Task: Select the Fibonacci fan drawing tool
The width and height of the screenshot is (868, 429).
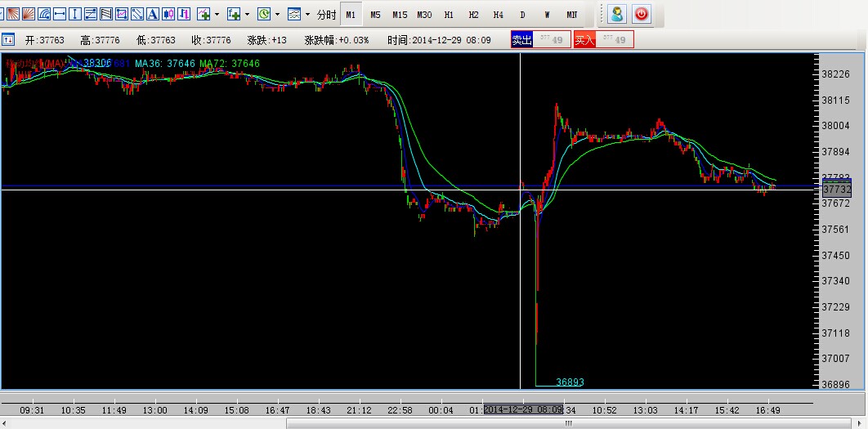Action: click(x=29, y=14)
